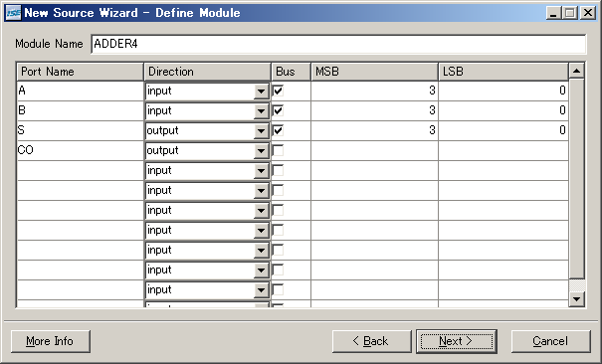Edit the Module Name field ADDER4
This screenshot has height=364, width=602.
(338, 44)
